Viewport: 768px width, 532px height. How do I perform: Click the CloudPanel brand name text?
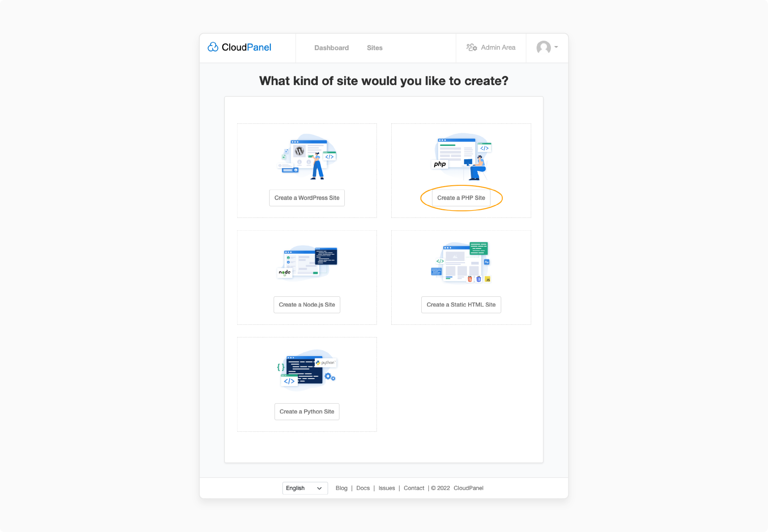pyautogui.click(x=246, y=47)
